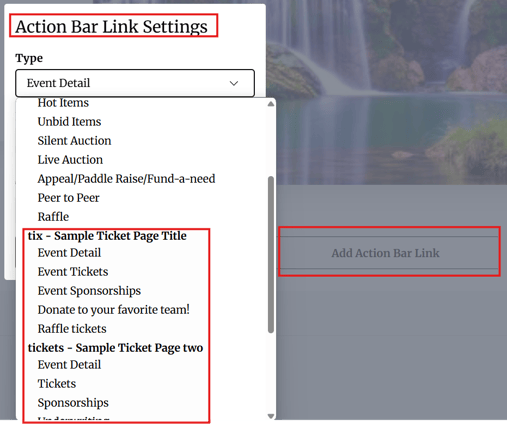Screen dimensions: 507x424
Task: Click scrollbar down arrow in dropdown list
Action: [x=271, y=416]
